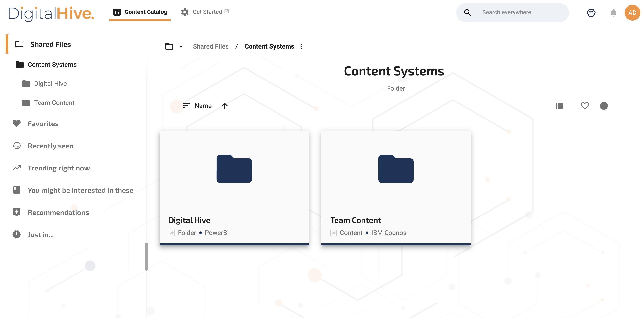Open Favorites in sidebar

coord(43,124)
